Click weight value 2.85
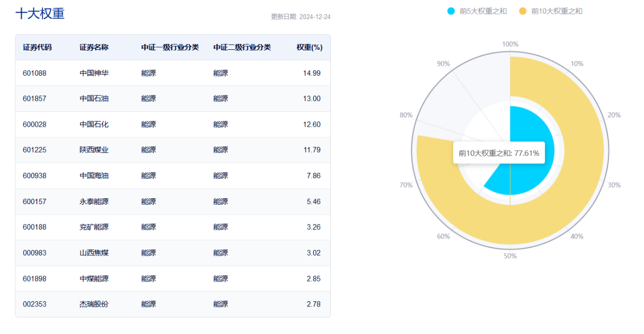The image size is (644, 334). 314,278
